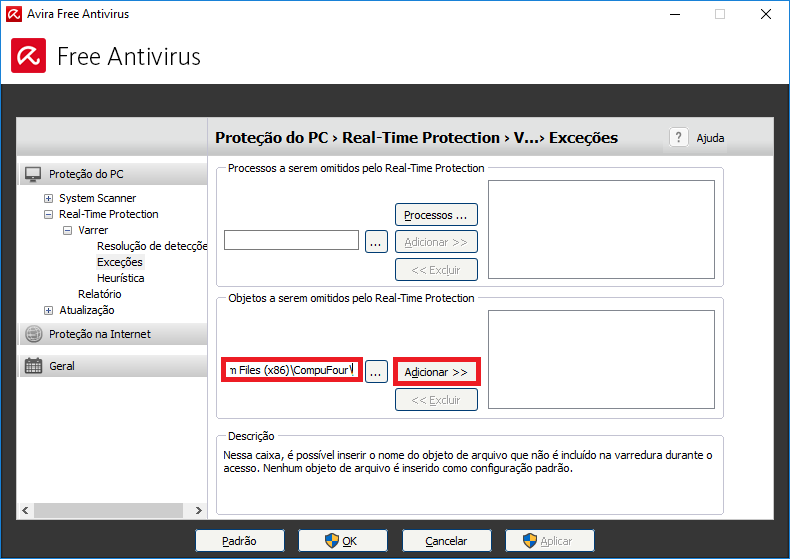Click the calendar icon beside Geral

coord(33,366)
